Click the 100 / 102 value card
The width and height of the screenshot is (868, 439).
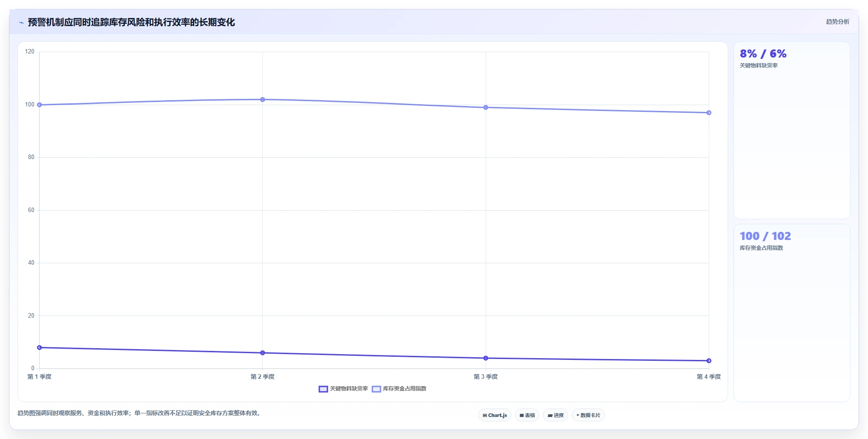[792, 313]
